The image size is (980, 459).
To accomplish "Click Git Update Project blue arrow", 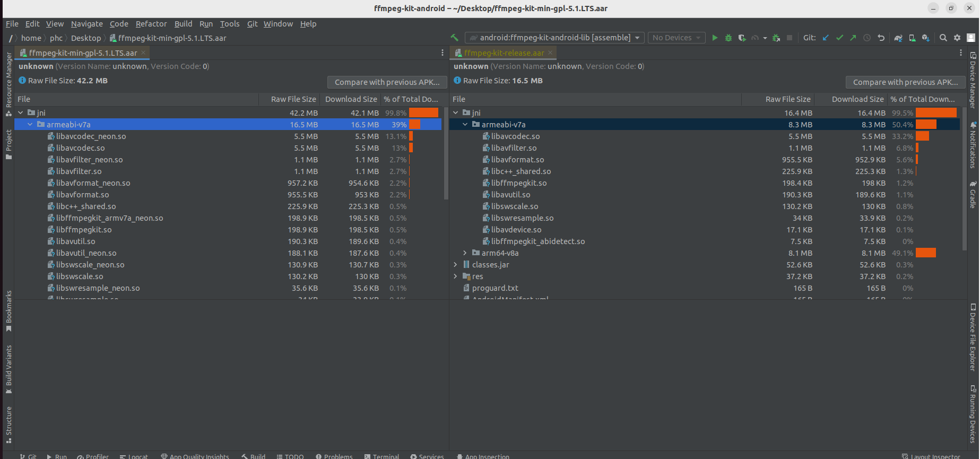I will click(x=826, y=38).
